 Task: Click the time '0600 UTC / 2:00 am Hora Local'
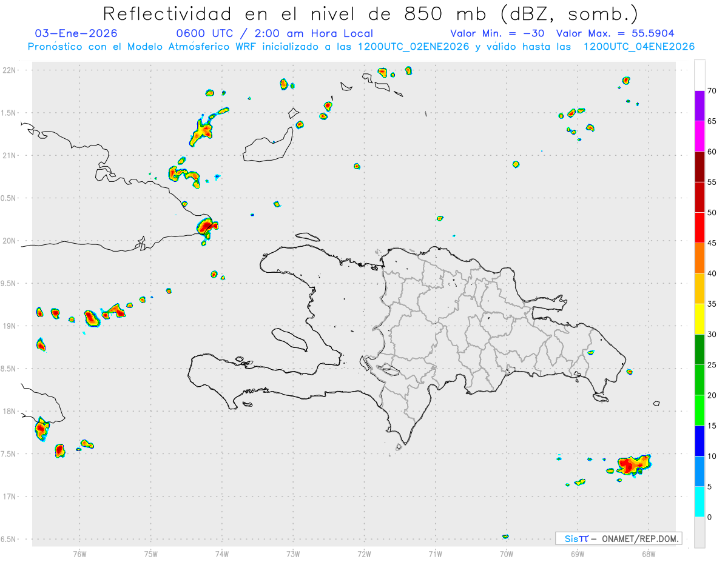275,33
